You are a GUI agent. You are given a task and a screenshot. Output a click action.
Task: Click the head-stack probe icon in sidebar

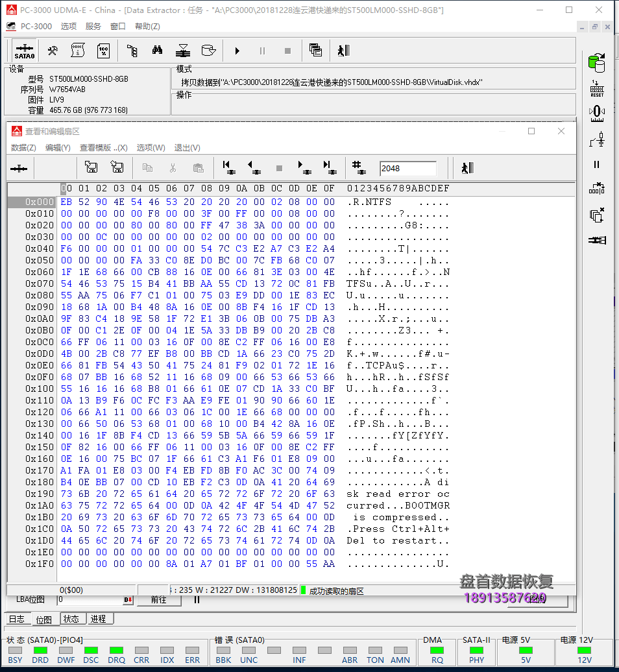click(x=597, y=139)
